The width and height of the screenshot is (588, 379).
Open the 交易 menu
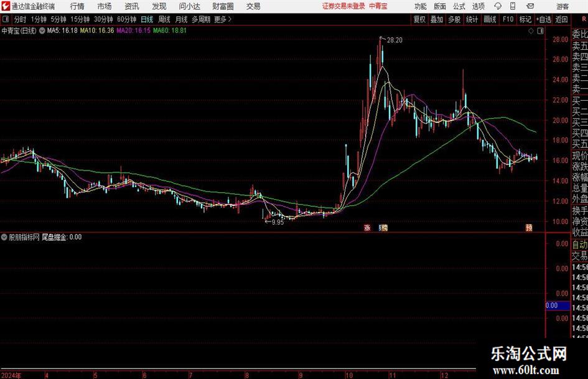click(x=253, y=6)
